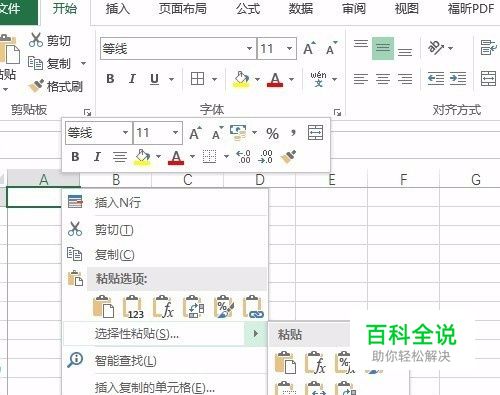Increase font size in the ribbon
500x395 pixels.
310,49
